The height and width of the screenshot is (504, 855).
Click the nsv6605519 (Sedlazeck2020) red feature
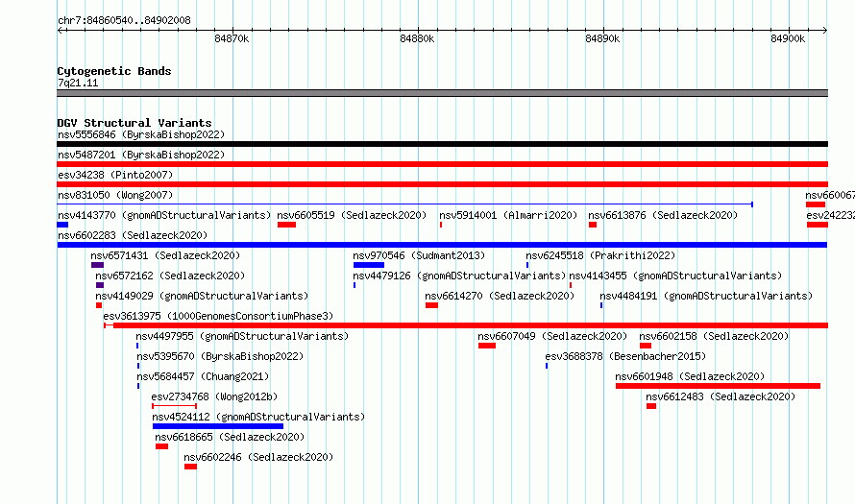[x=287, y=225]
